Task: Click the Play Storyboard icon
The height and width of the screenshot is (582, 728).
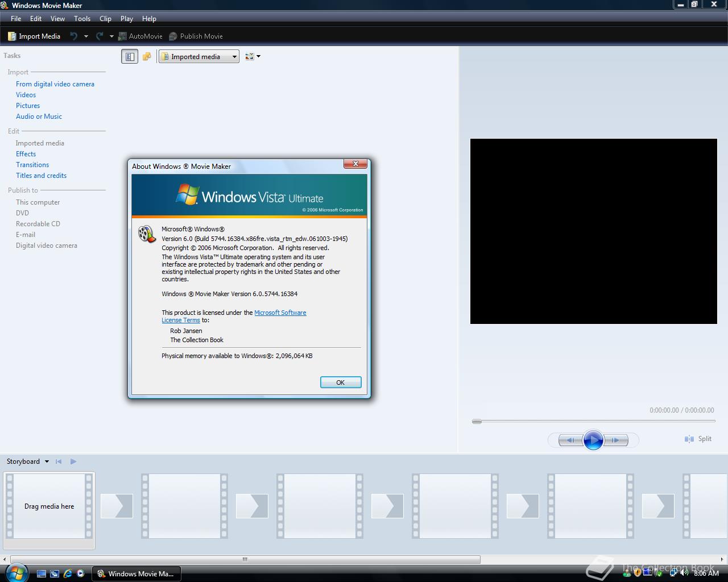Action: click(73, 462)
